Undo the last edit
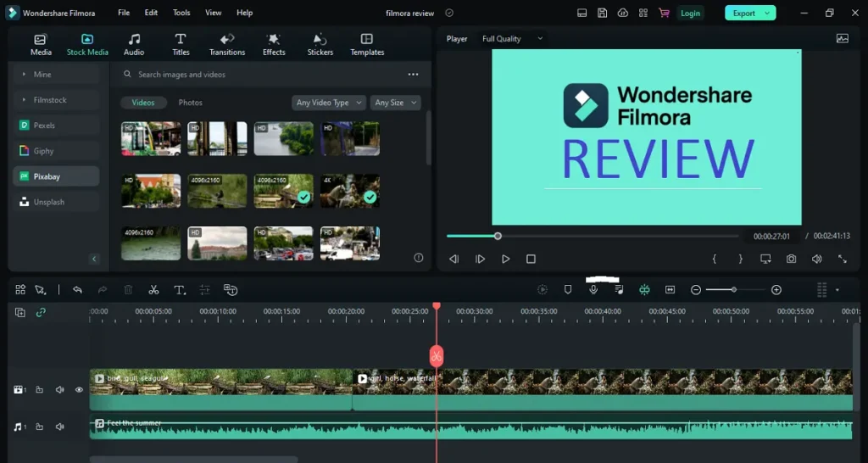 point(77,290)
